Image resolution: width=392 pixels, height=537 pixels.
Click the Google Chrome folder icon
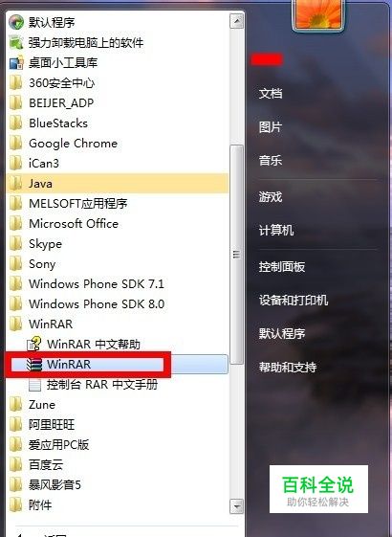pyautogui.click(x=15, y=144)
